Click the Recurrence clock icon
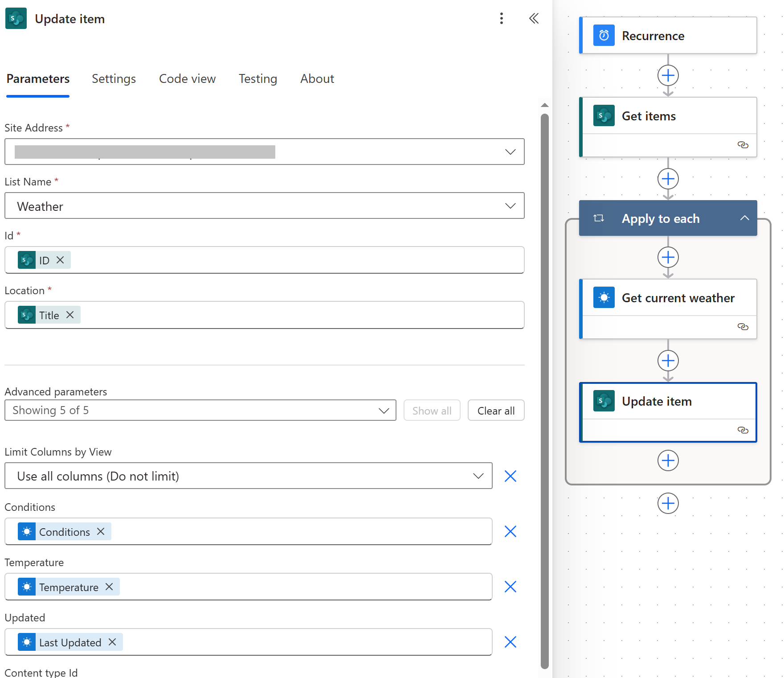Screen dimensions: 784x678 604,35
